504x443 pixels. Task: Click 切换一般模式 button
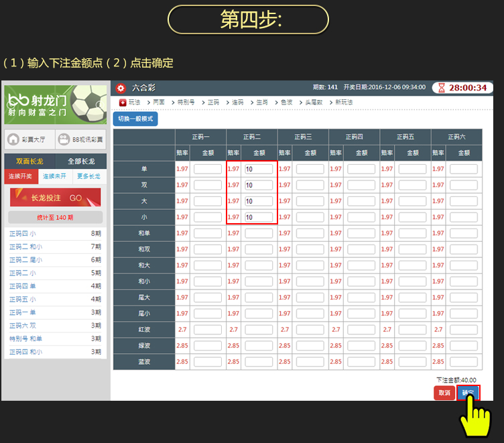pos(135,119)
